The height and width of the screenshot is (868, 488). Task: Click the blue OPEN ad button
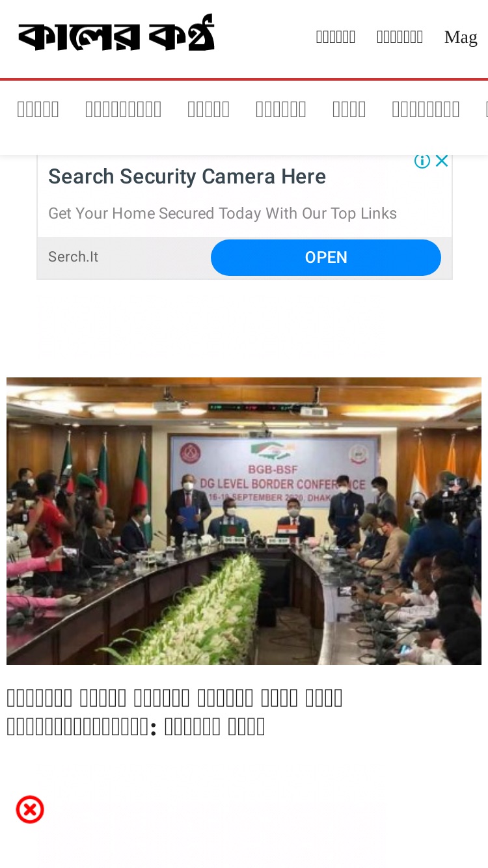326,258
